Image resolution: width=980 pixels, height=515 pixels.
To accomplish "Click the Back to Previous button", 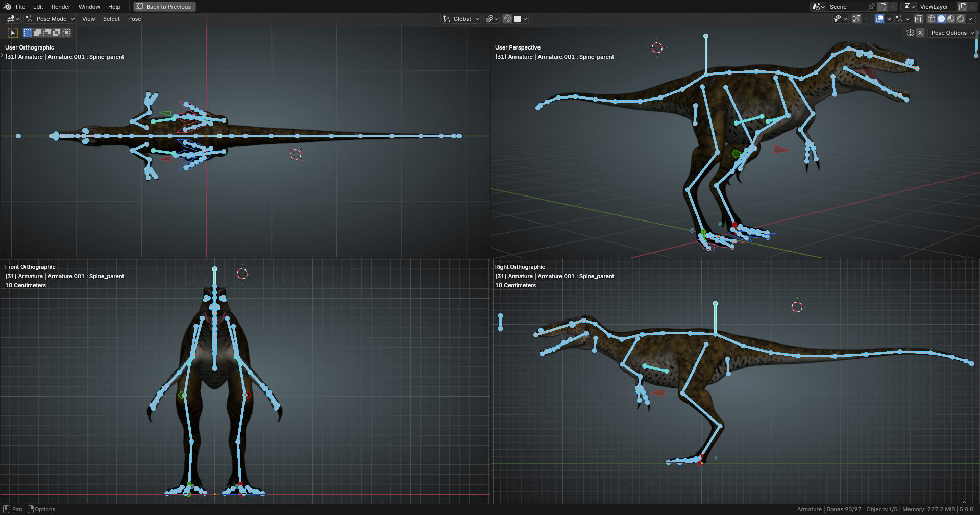I will click(x=164, y=7).
